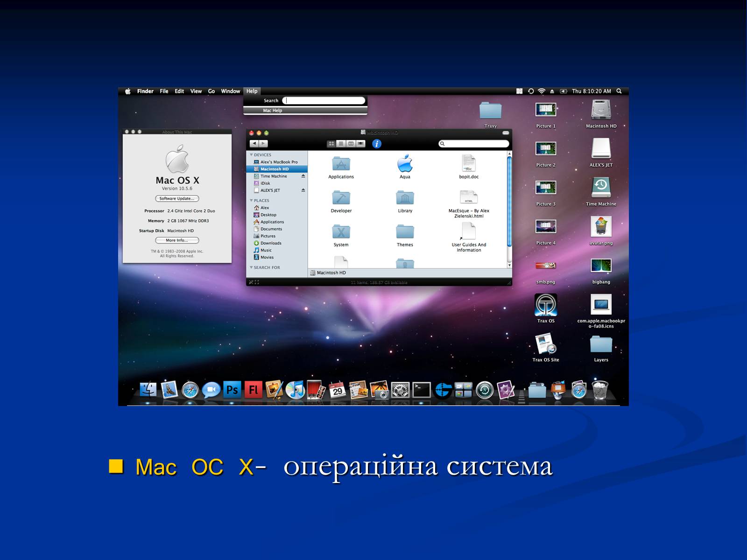Image resolution: width=747 pixels, height=560 pixels.
Task: Open Photo Booth from the Dock
Action: click(x=316, y=390)
